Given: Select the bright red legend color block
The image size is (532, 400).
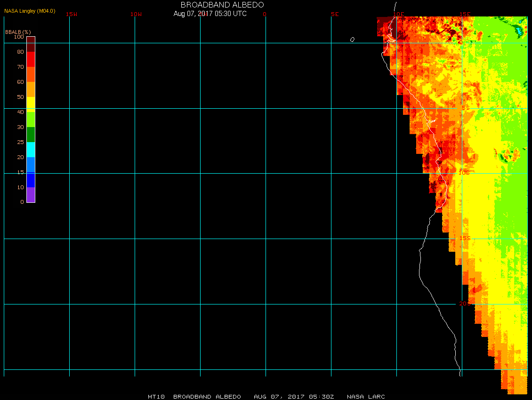Looking at the screenshot, I should (31, 59).
